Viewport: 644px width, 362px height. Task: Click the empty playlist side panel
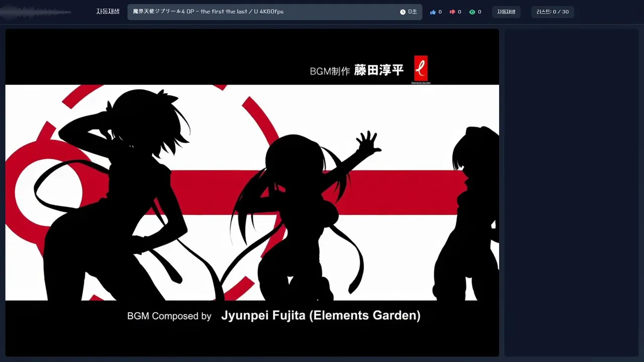[572, 193]
